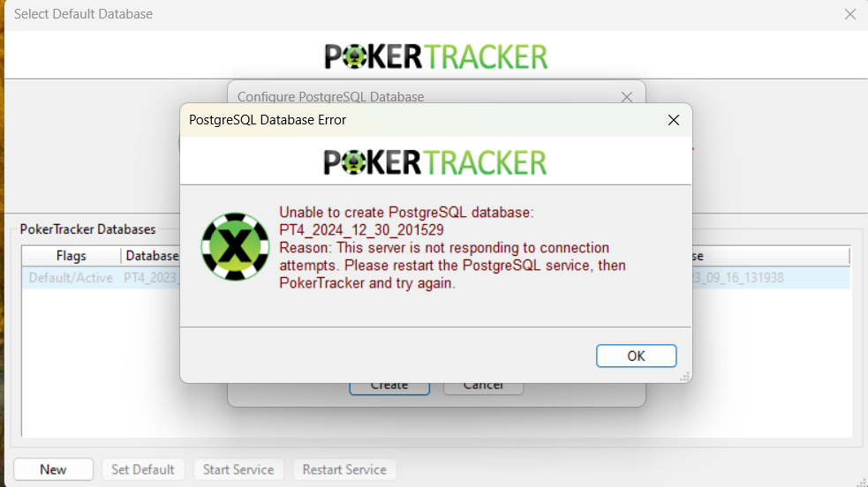Click the partially hidden Create button

point(389,388)
